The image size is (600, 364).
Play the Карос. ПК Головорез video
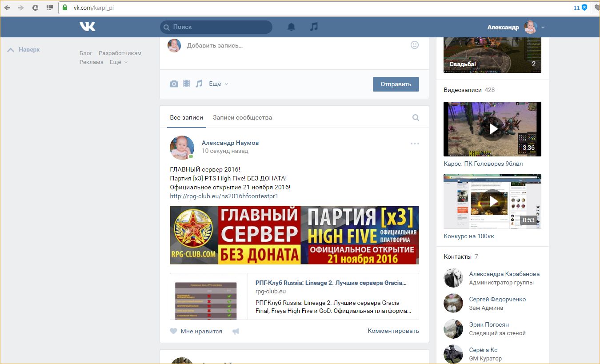[492, 129]
